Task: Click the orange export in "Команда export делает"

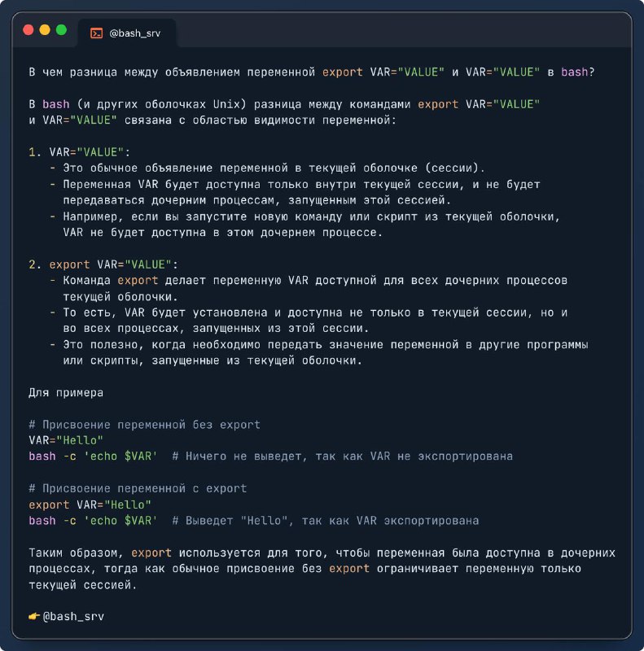Action: pyautogui.click(x=138, y=281)
